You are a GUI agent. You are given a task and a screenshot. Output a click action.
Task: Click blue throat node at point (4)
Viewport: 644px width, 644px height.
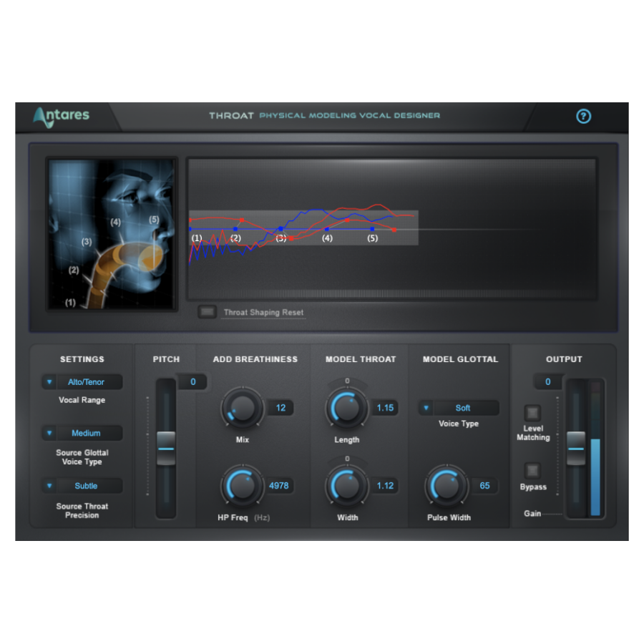point(327,229)
